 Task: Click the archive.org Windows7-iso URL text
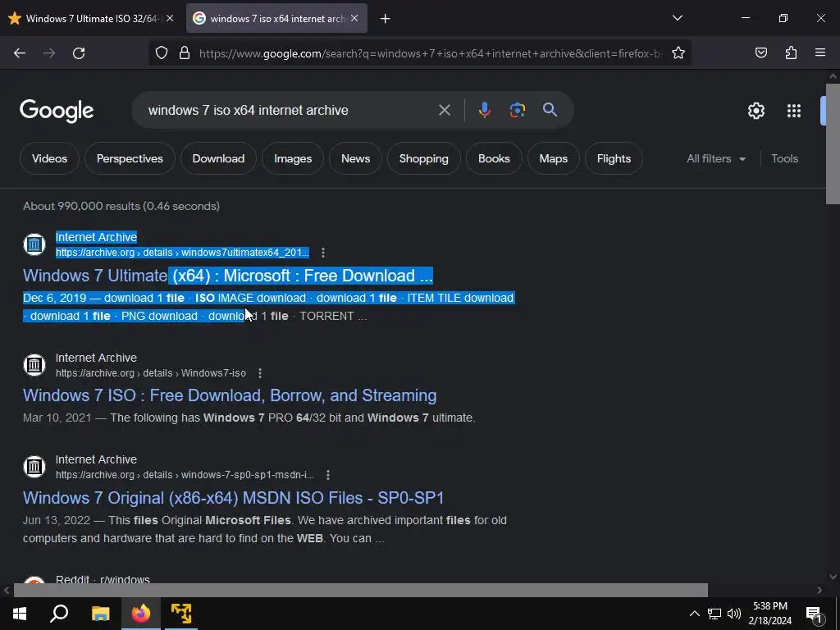coord(151,373)
